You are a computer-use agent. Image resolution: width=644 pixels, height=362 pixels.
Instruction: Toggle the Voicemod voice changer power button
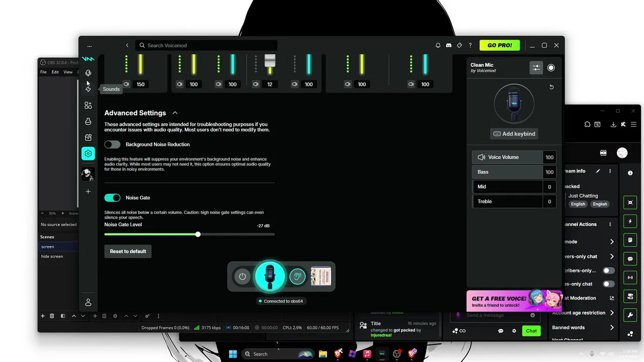[243, 277]
